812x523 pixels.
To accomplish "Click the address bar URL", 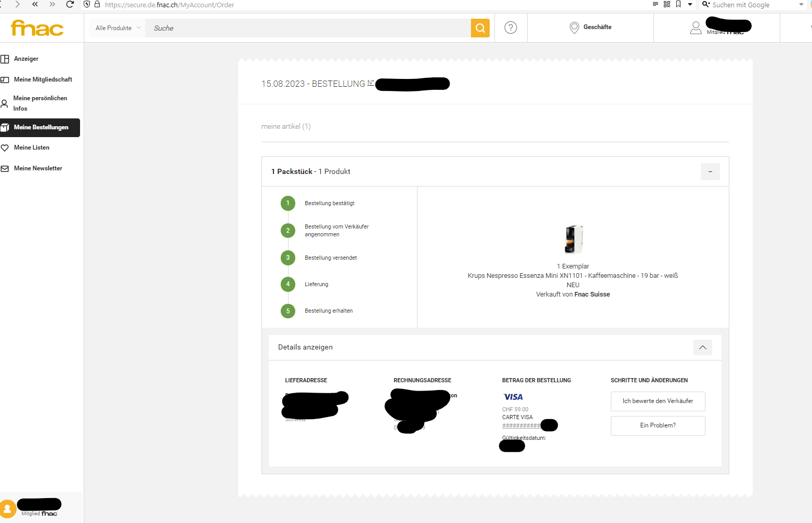I will point(169,5).
